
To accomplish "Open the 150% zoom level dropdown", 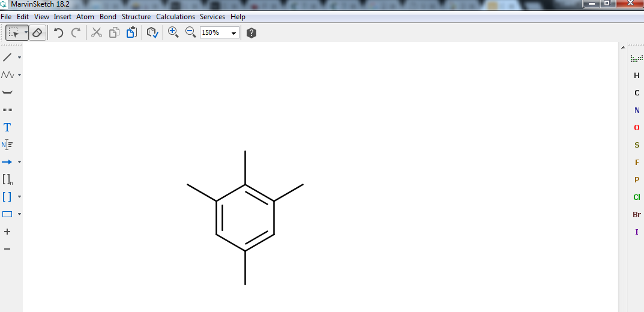I will coord(234,33).
